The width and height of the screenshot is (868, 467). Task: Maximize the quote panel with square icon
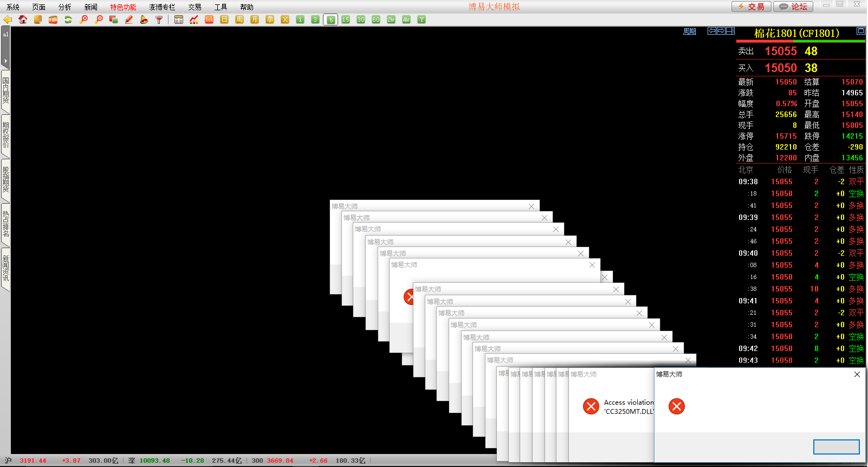click(x=860, y=31)
